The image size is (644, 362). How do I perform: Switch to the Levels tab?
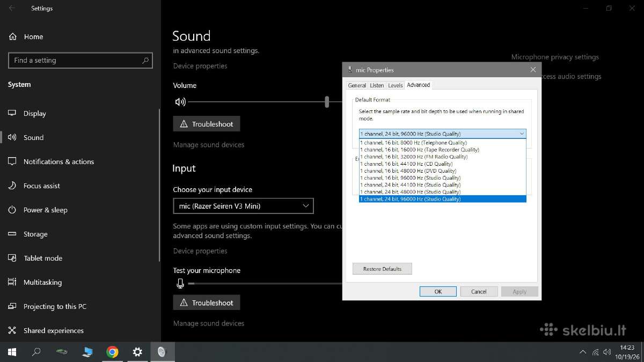pyautogui.click(x=396, y=85)
